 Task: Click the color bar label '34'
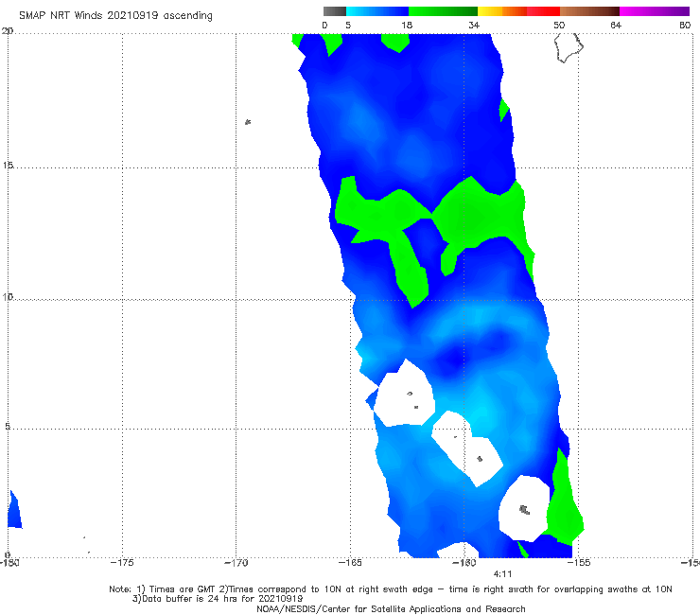tap(474, 25)
